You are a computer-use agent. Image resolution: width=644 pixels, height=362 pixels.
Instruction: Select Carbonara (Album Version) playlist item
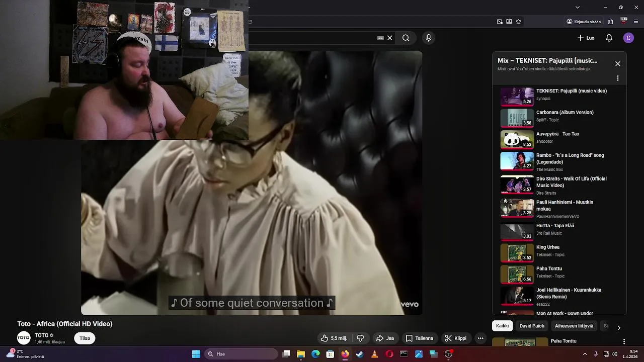[557, 117]
